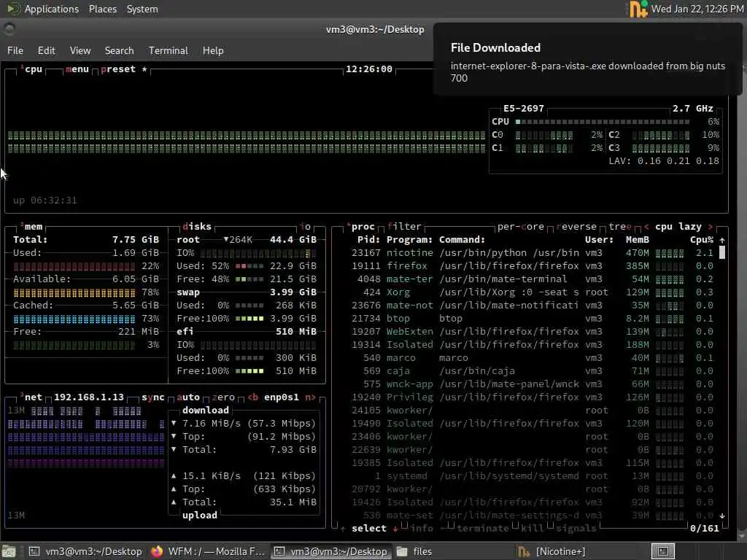The width and height of the screenshot is (747, 560).
Task: Open the System menu in top panel
Action: pyautogui.click(x=142, y=9)
